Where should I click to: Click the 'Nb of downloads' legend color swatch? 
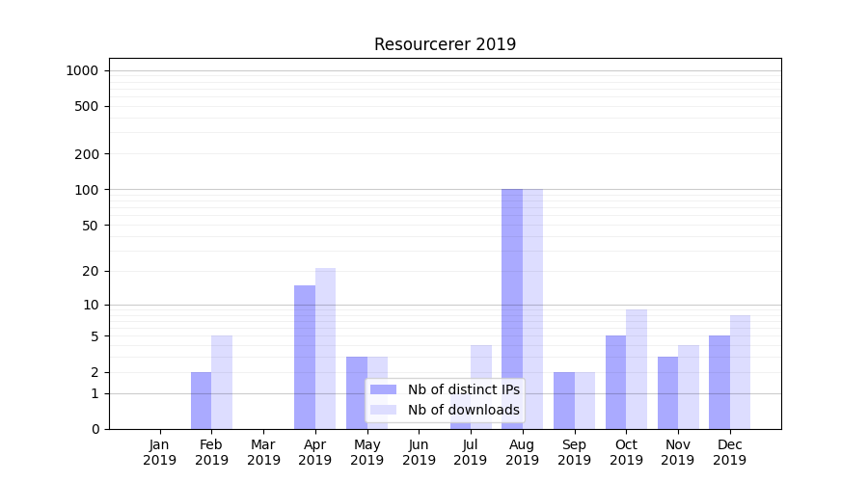(x=383, y=410)
